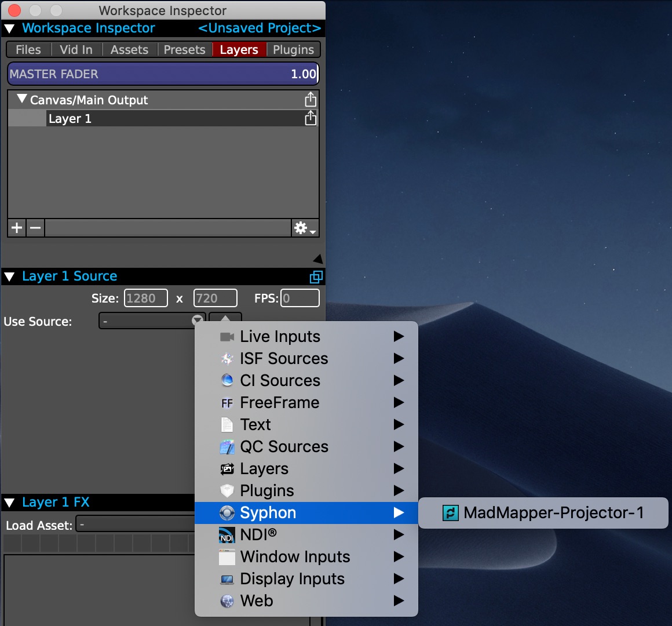Choose Plugins from the source menu
This screenshot has width=672, height=626.
(306, 490)
